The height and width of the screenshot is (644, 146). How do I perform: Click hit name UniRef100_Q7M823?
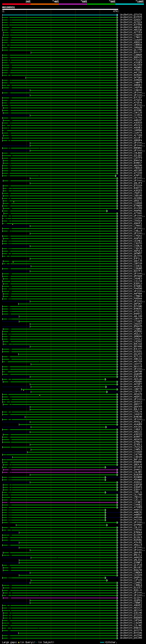131,442
